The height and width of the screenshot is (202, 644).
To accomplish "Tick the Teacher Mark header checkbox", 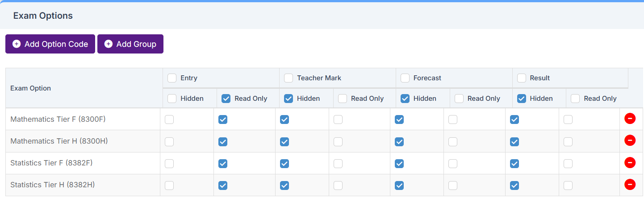I will (289, 78).
